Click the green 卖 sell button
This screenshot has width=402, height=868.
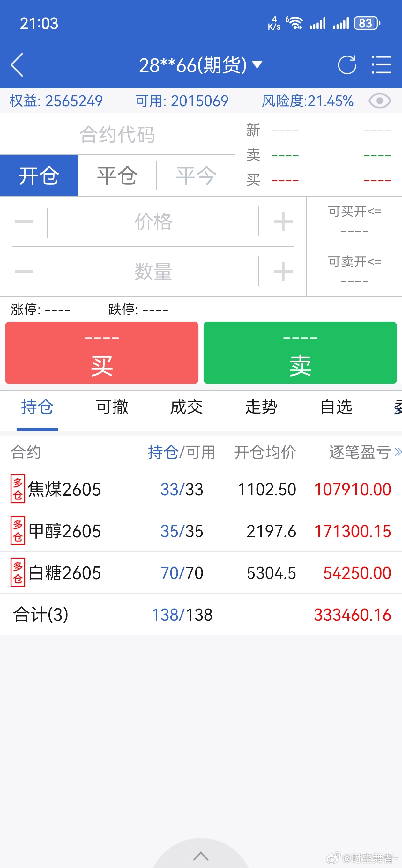[x=300, y=353]
